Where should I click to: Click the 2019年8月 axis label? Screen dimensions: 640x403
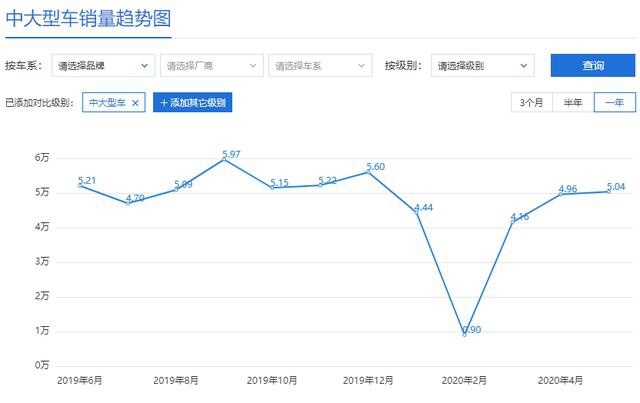coord(176,381)
